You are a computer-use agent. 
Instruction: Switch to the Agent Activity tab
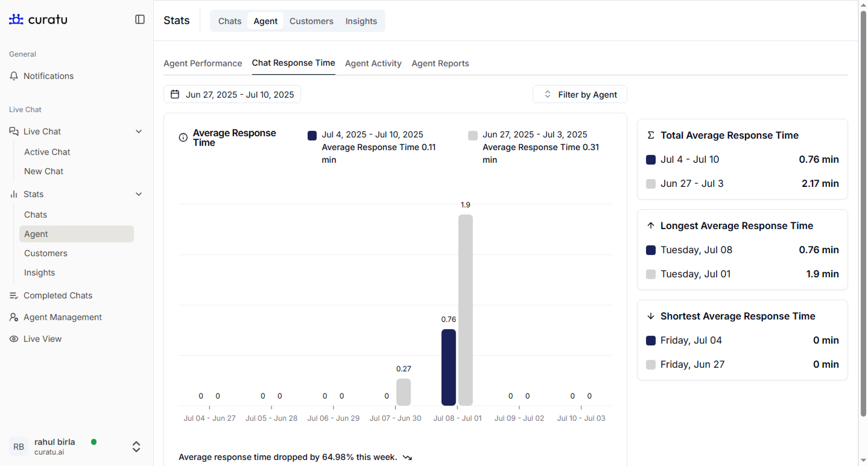[x=373, y=63]
